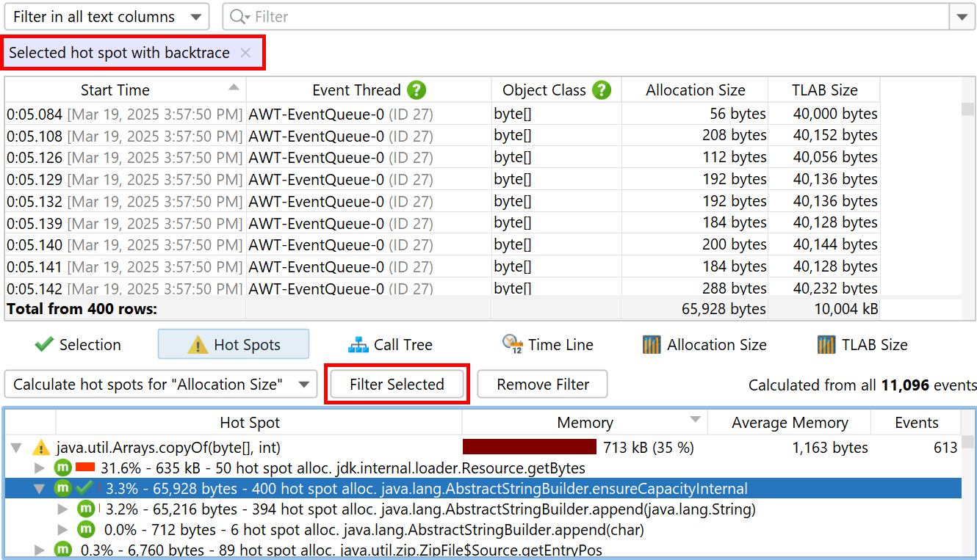
Task: Expand the Resource.getBytes tree node
Action: pyautogui.click(x=40, y=468)
